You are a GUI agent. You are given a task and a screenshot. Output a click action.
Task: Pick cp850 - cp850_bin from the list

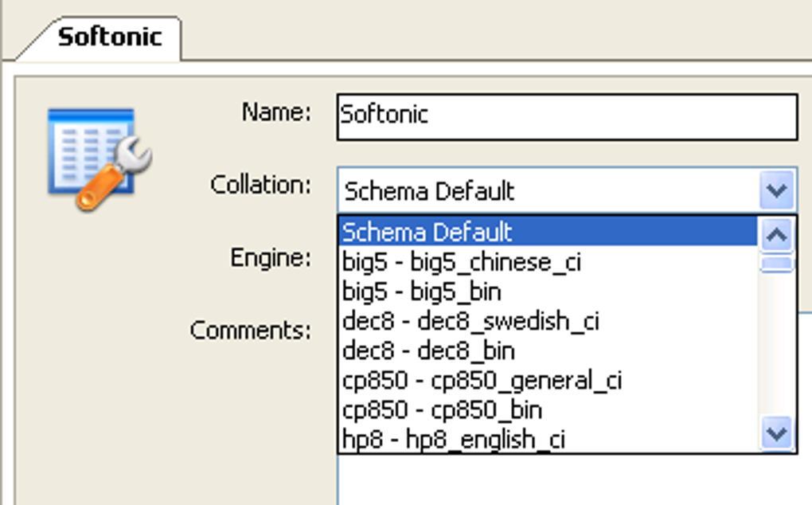point(548,409)
